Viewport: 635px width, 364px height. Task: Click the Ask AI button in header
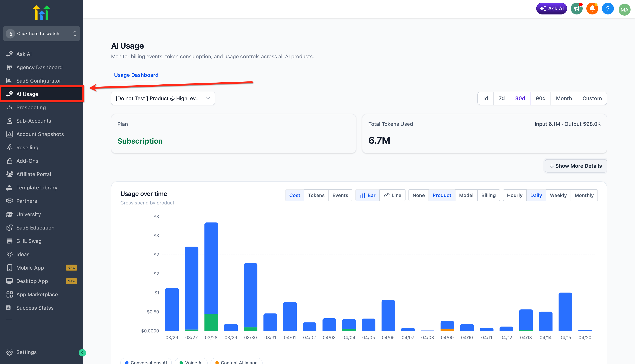pyautogui.click(x=551, y=9)
